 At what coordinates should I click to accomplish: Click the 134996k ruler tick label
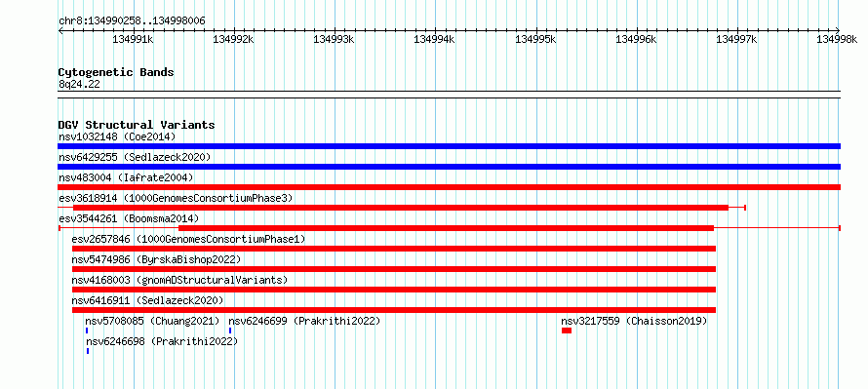(636, 39)
